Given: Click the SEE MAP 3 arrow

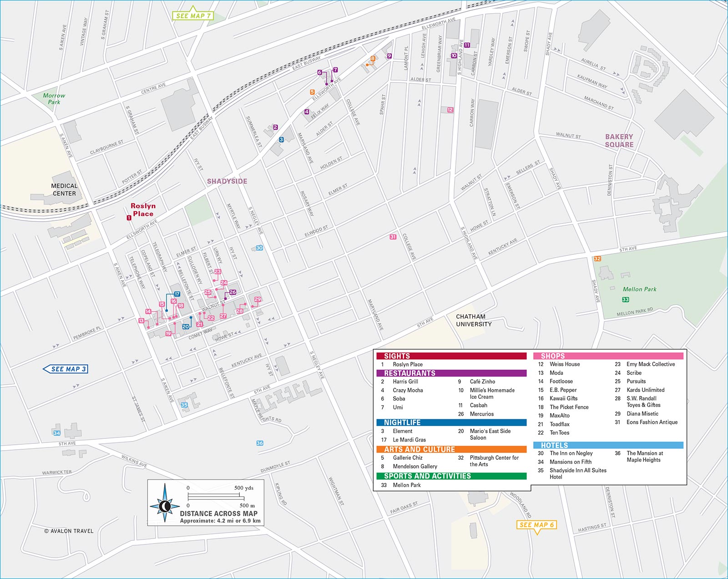Looking at the screenshot, I should pyautogui.click(x=65, y=369).
